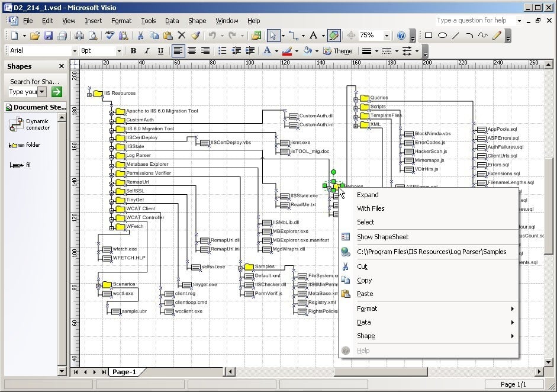557x392 pixels.
Task: Copy selection with toolbar Copy icon
Action: tap(154, 36)
